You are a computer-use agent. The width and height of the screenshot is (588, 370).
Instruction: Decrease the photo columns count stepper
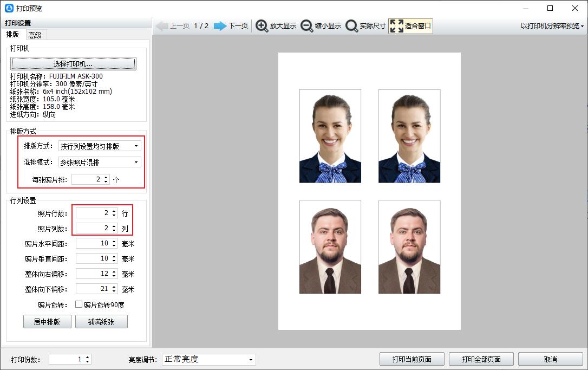(114, 231)
